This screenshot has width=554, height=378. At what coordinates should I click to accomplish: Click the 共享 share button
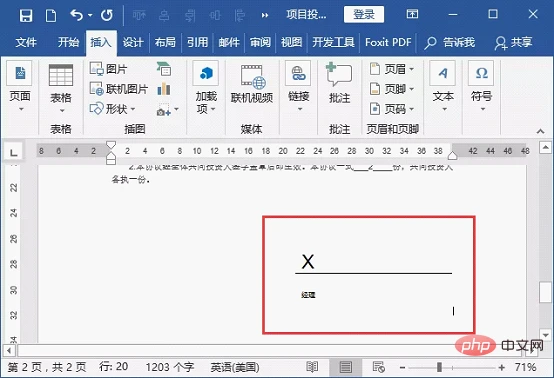tap(513, 42)
